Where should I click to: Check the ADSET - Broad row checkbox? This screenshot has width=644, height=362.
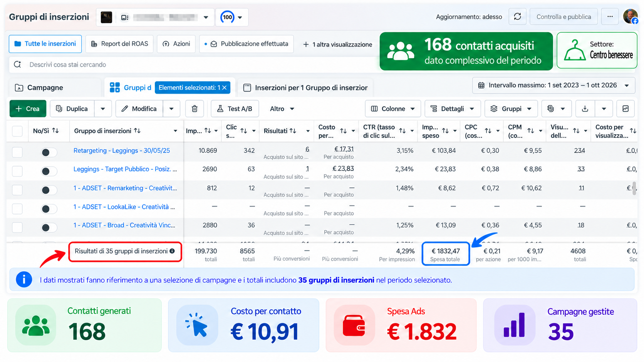(17, 227)
